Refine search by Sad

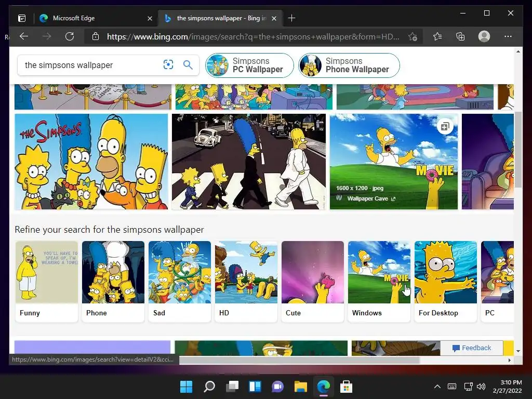tap(179, 281)
